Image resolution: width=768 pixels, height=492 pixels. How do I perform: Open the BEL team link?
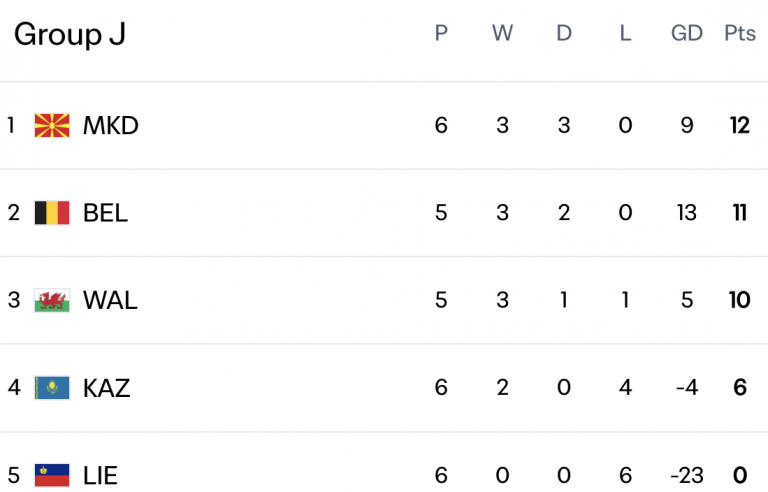coord(105,213)
